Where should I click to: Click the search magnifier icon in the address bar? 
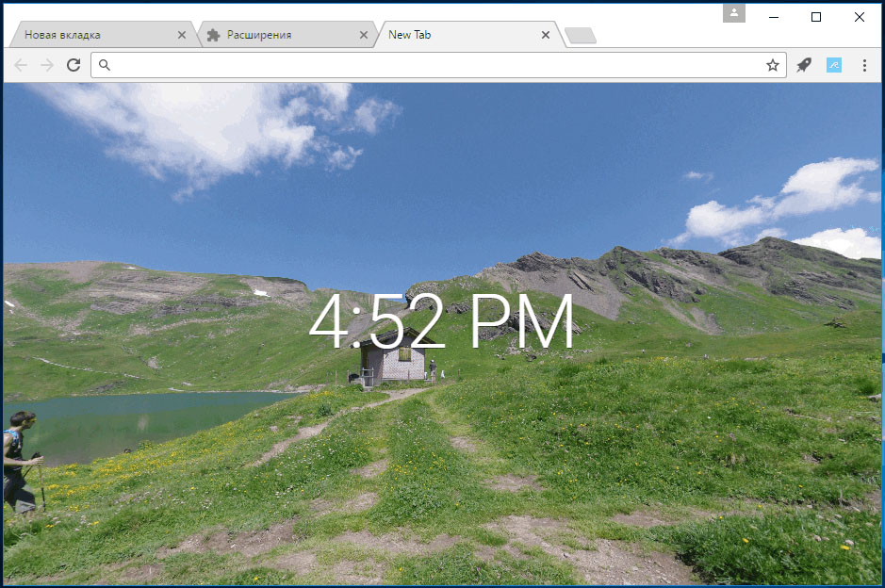click(105, 65)
